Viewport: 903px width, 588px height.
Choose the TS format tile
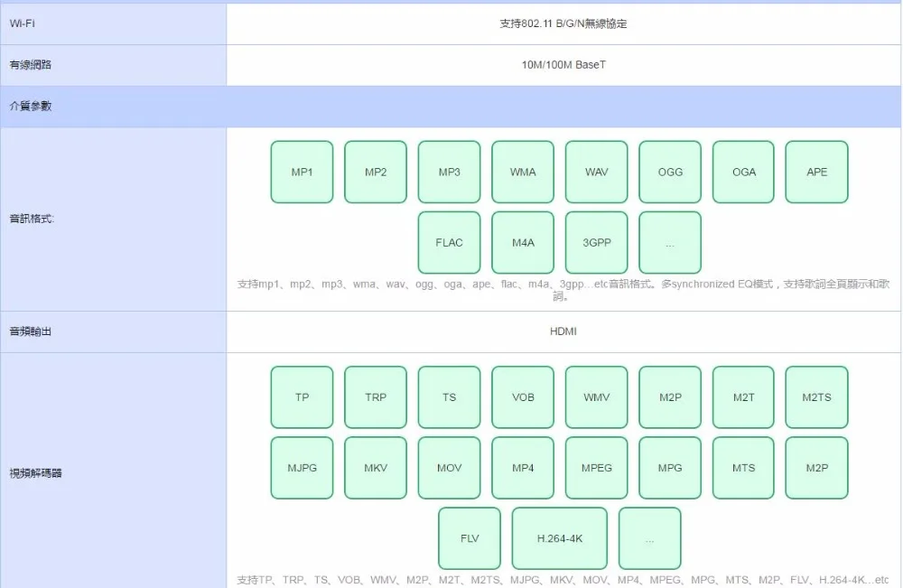pyautogui.click(x=449, y=397)
